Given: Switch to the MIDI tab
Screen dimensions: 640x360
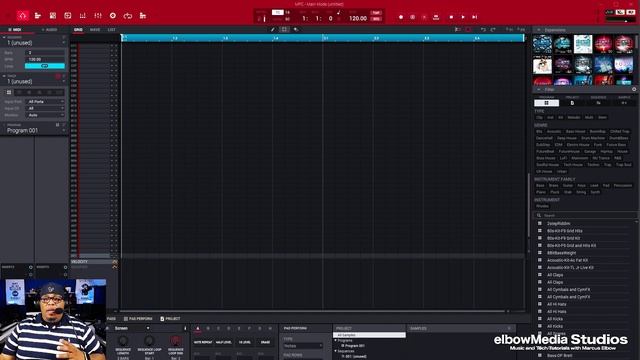Looking at the screenshot, I should [x=15, y=30].
